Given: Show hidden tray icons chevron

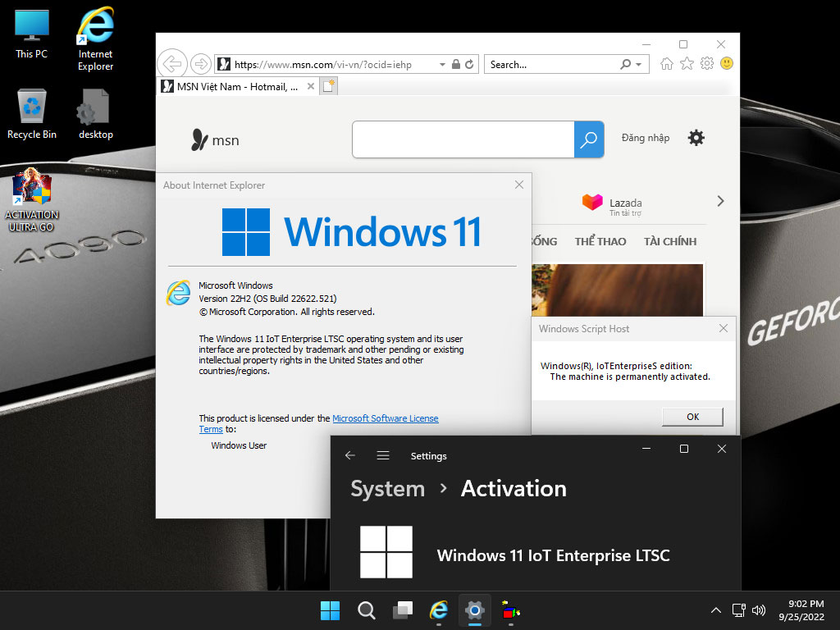Looking at the screenshot, I should 715,610.
